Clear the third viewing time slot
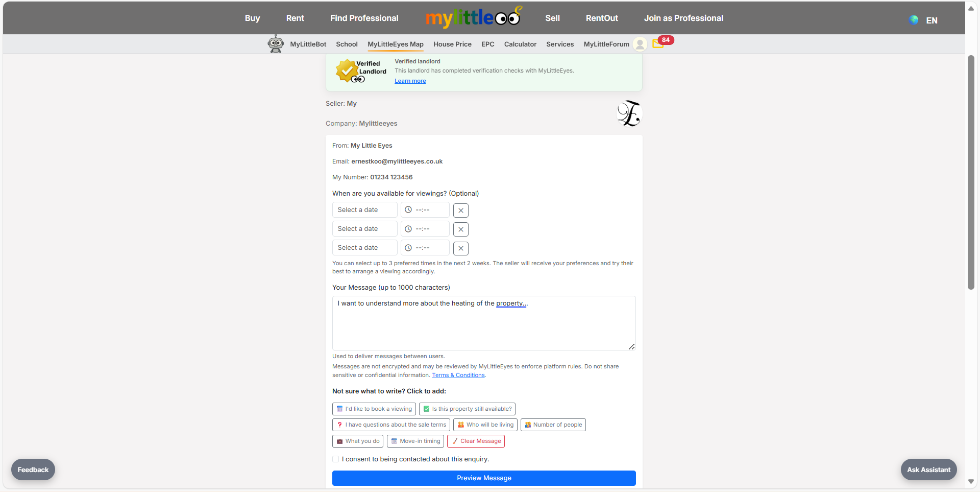This screenshot has height=492, width=980. coord(460,248)
